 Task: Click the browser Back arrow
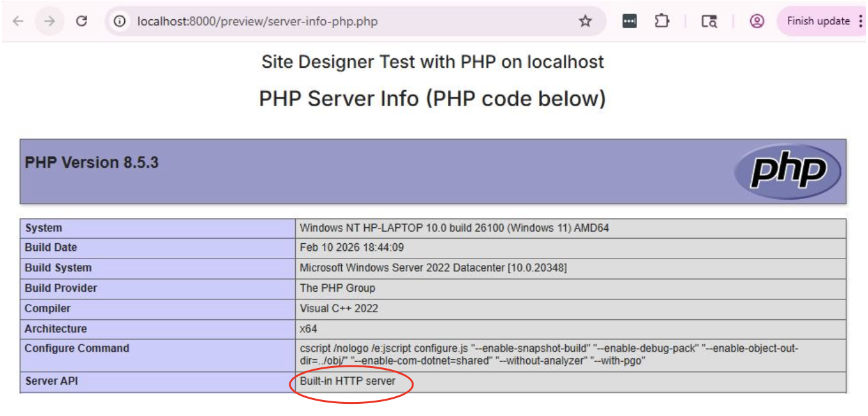click(x=18, y=21)
